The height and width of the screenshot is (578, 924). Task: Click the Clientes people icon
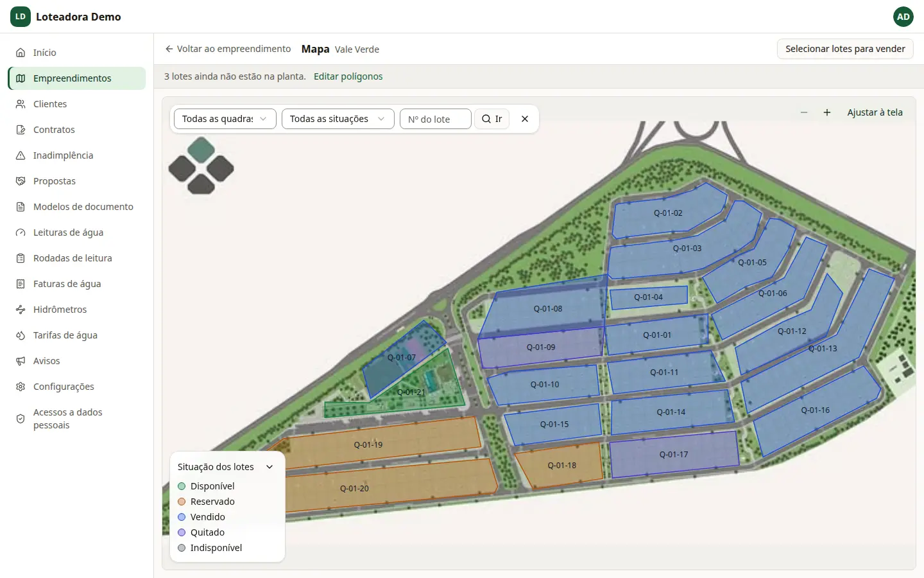point(21,104)
